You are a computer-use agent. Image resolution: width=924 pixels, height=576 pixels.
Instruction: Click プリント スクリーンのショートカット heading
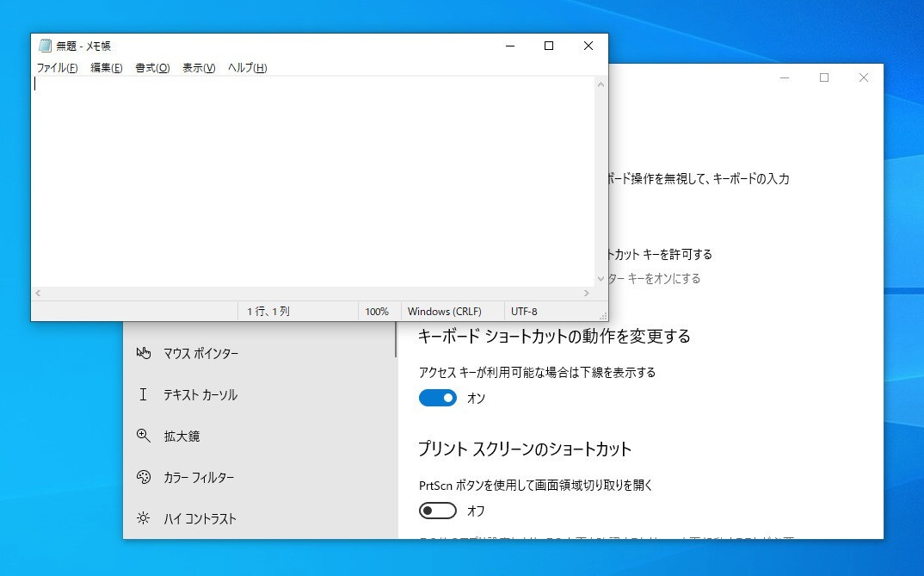525,449
